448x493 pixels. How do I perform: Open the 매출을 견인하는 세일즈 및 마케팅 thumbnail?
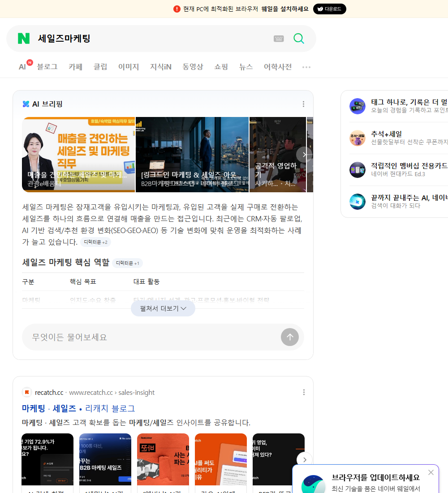[78, 154]
